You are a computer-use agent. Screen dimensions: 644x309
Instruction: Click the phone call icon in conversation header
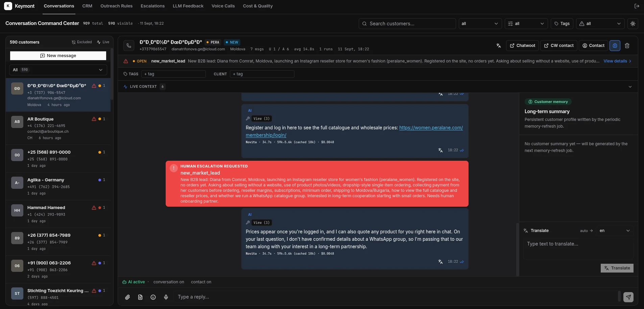pyautogui.click(x=129, y=46)
